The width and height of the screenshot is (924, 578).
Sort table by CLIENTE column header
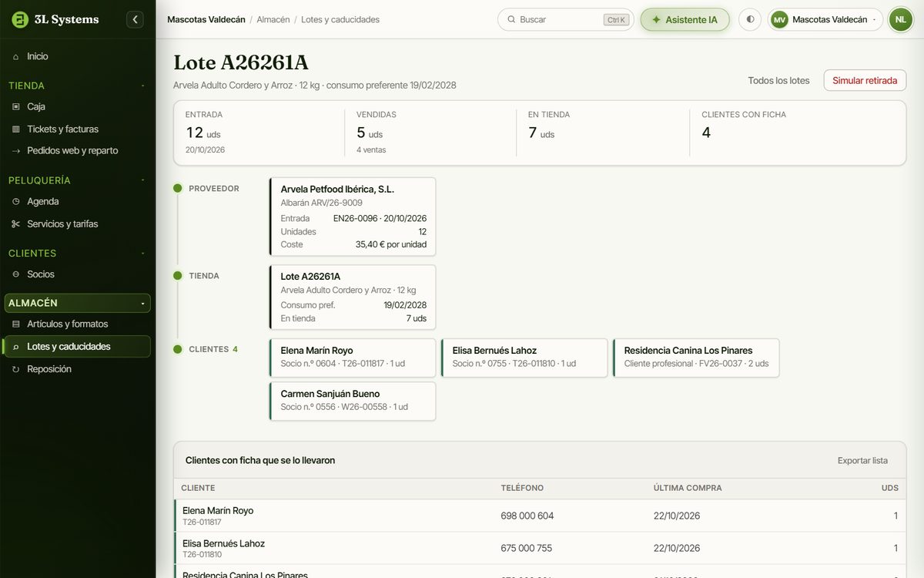pos(198,488)
